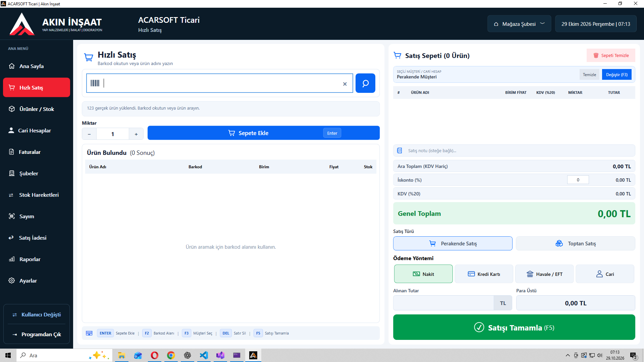Click Değiştir (F3) to change customer

(x=616, y=74)
